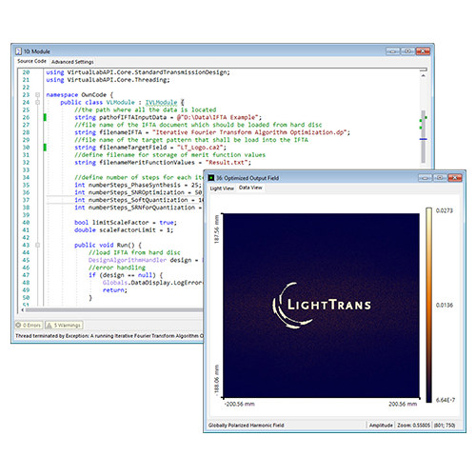Close the Module window

coord(423,50)
